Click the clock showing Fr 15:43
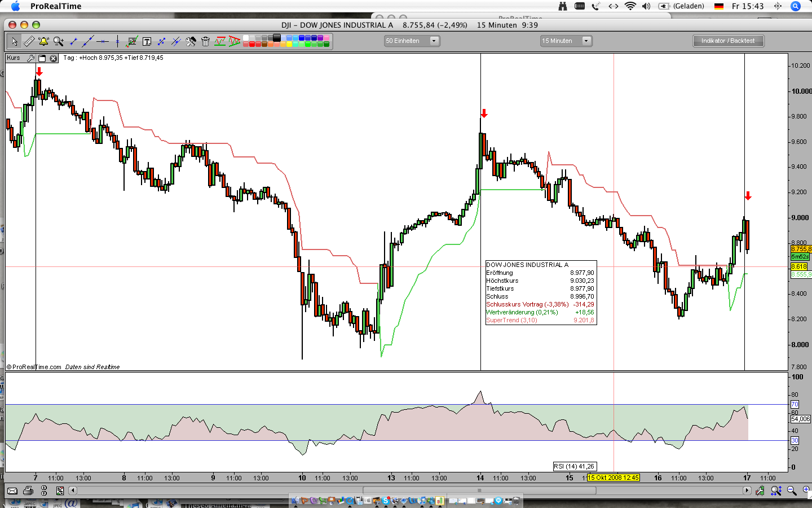The height and width of the screenshot is (508, 812). pyautogui.click(x=748, y=6)
